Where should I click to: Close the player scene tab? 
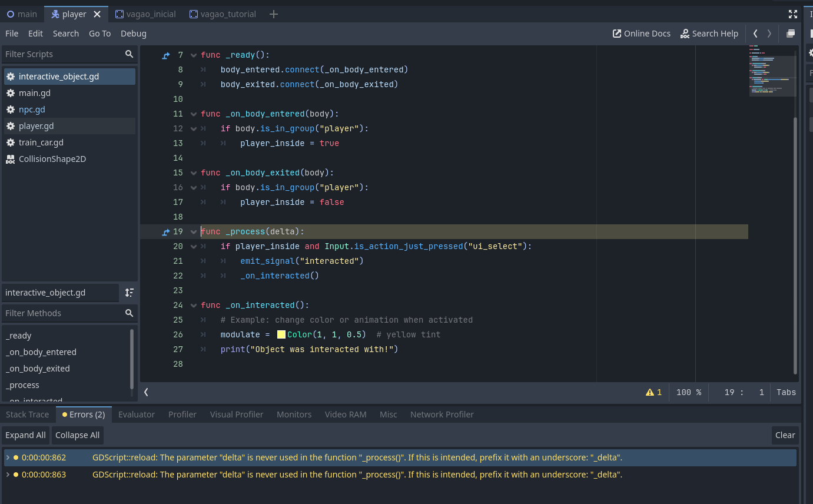pos(97,14)
